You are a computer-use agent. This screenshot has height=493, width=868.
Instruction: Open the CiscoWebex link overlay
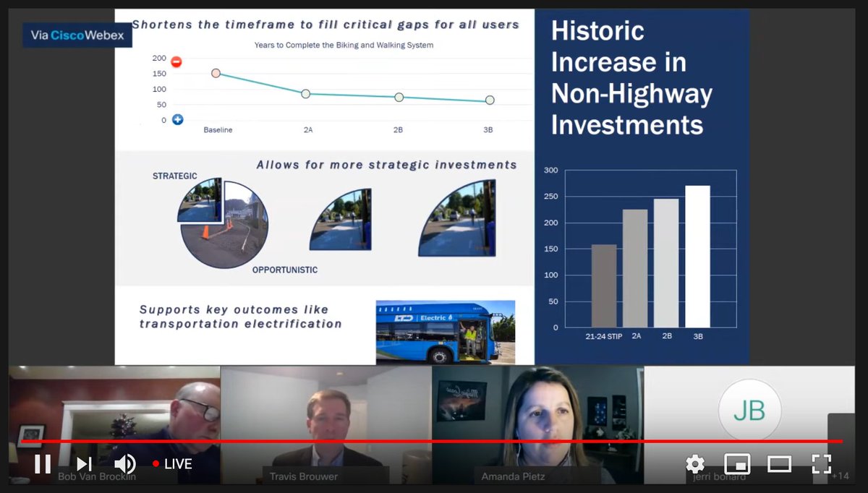click(x=77, y=35)
